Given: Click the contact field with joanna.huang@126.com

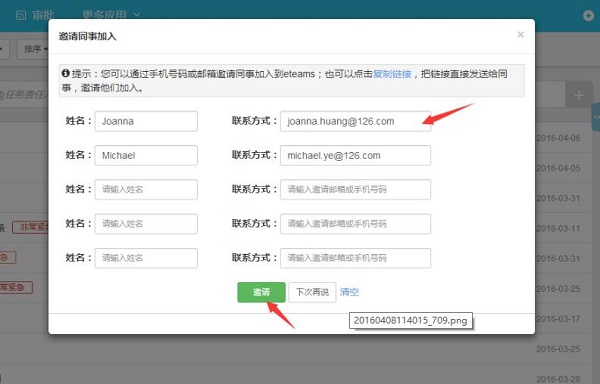Looking at the screenshot, I should click(355, 121).
